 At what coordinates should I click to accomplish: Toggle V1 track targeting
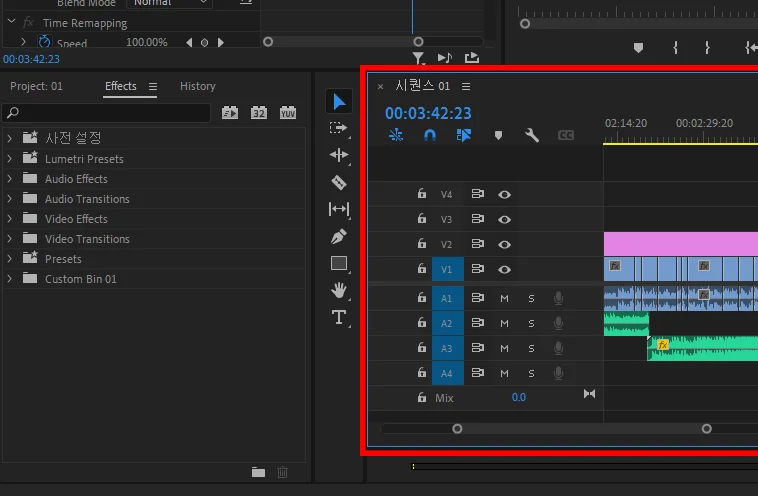(447, 269)
